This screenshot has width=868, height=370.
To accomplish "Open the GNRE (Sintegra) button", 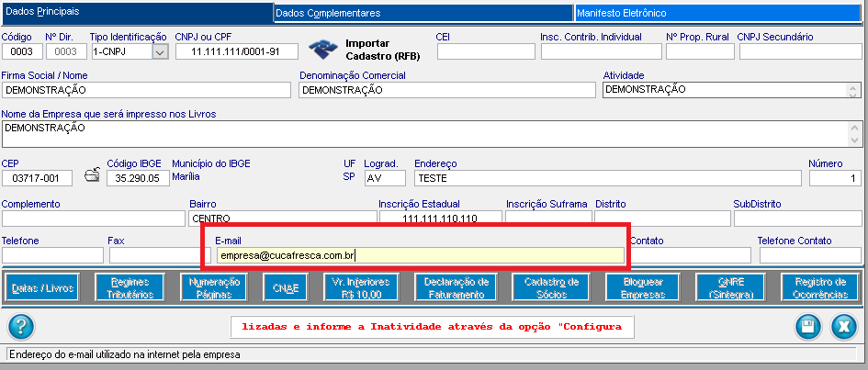I will coord(729,287).
